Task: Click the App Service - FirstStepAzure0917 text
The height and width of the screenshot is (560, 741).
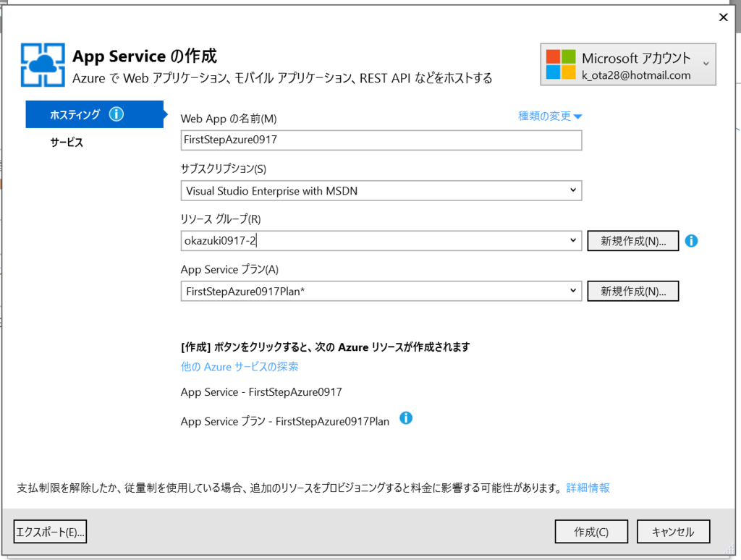Action: coord(261,392)
